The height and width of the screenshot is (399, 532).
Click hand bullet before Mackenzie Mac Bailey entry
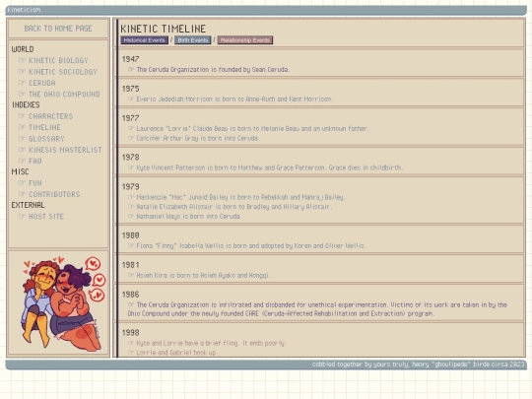coord(131,197)
